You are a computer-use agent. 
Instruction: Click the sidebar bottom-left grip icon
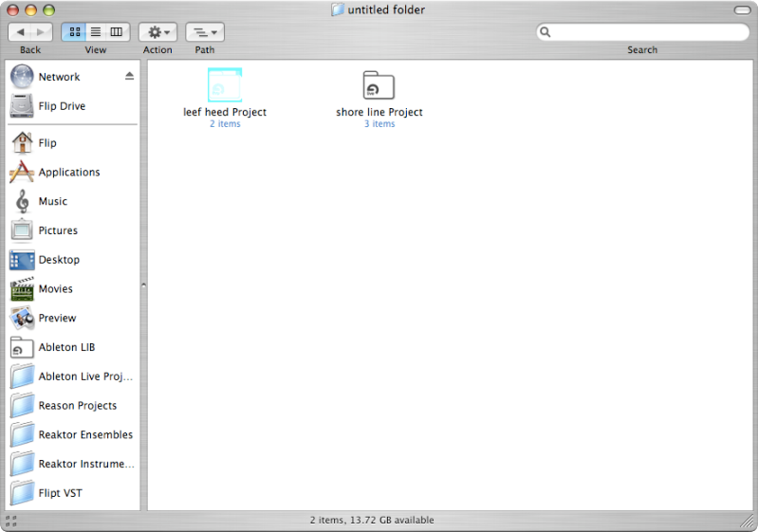click(x=10, y=521)
